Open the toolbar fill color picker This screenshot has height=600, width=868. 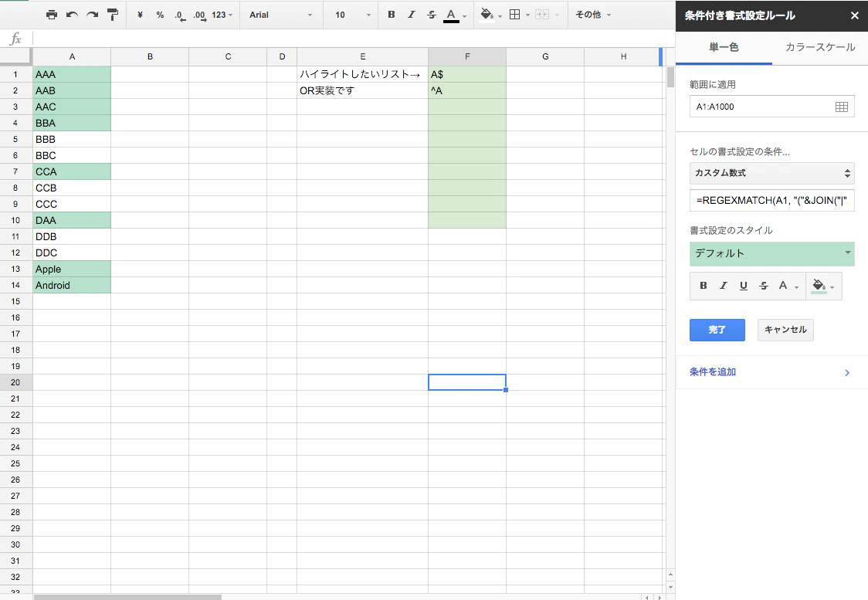491,15
